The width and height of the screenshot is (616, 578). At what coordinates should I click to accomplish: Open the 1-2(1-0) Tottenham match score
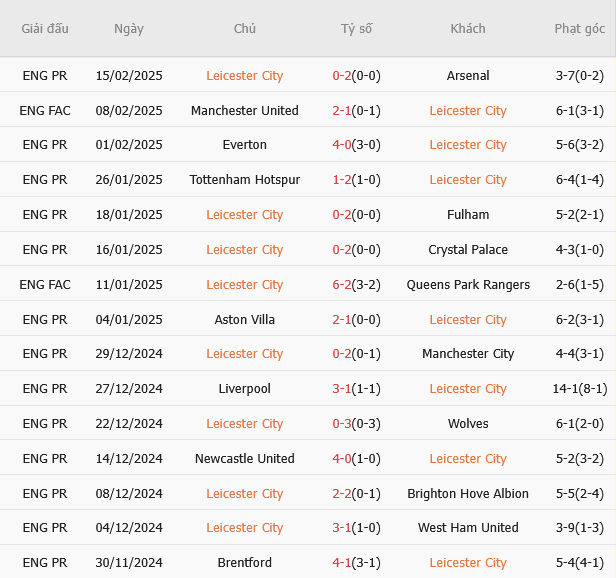click(356, 180)
